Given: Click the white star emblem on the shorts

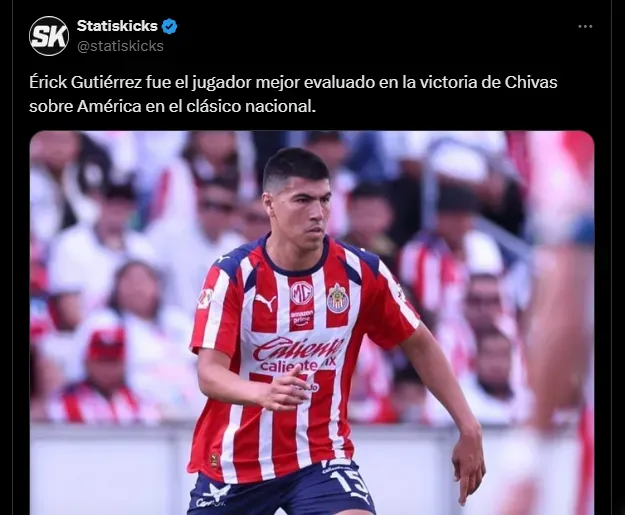Looking at the screenshot, I should [x=218, y=492].
